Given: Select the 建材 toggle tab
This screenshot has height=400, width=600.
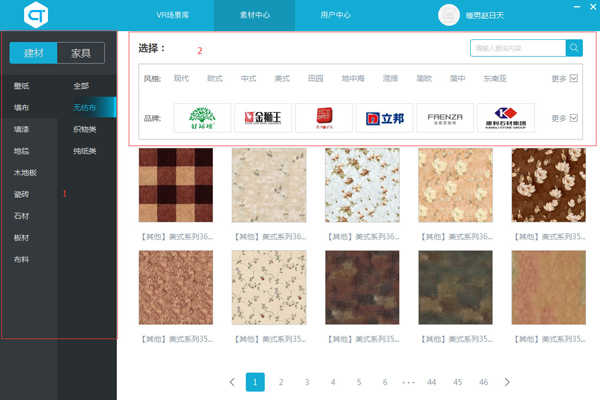Looking at the screenshot, I should (x=33, y=53).
